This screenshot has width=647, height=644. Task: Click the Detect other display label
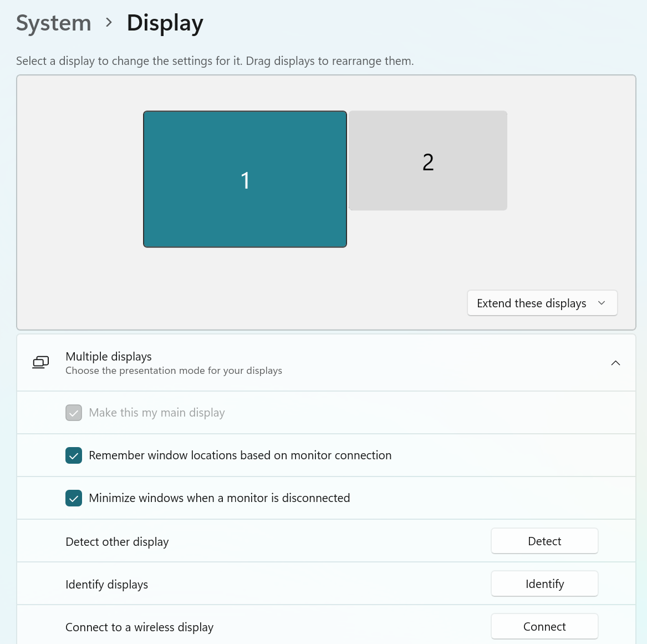pyautogui.click(x=117, y=542)
